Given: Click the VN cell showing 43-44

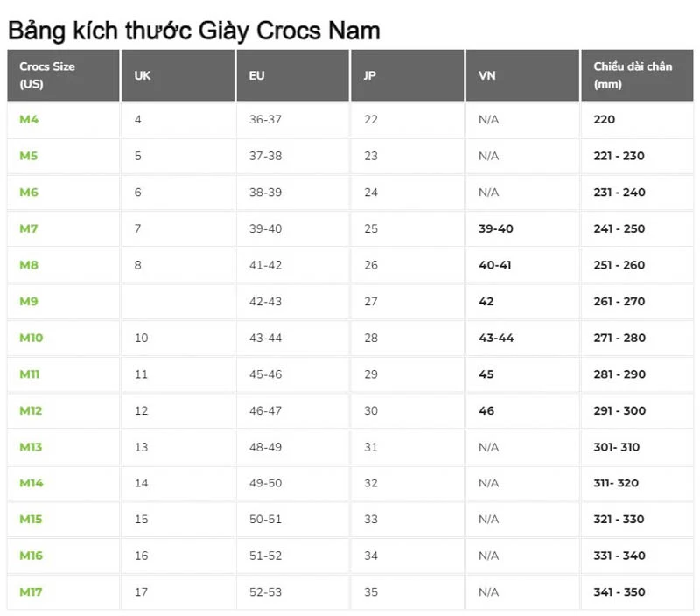Looking at the screenshot, I should coord(496,338).
